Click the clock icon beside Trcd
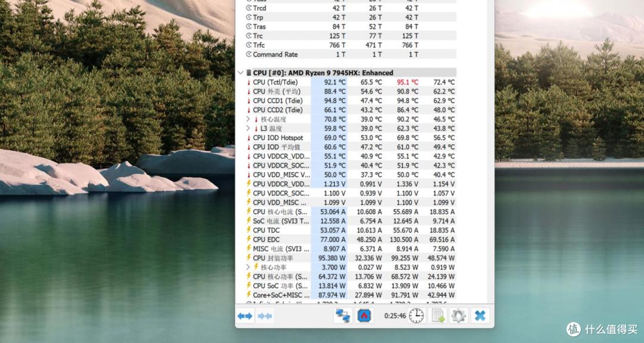 [249, 8]
